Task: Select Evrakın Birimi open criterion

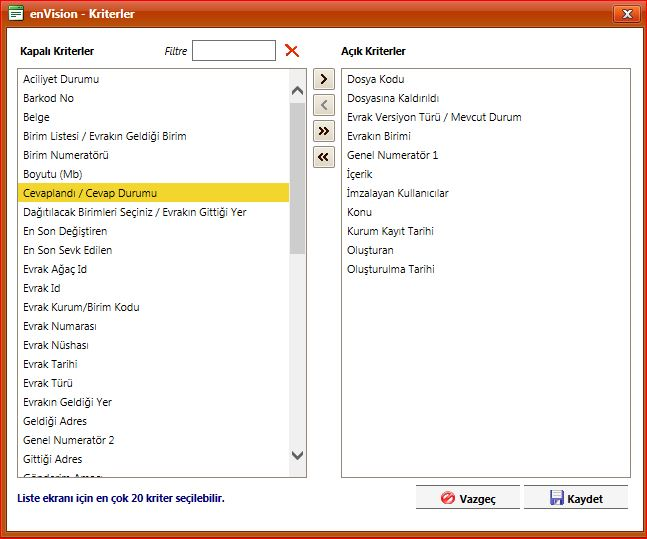Action: pyautogui.click(x=486, y=136)
